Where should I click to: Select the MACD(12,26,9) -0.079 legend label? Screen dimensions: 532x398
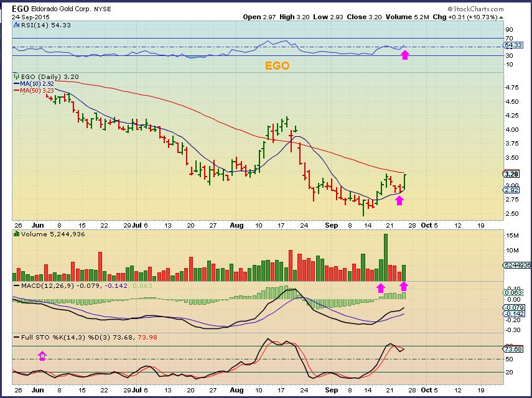click(57, 286)
